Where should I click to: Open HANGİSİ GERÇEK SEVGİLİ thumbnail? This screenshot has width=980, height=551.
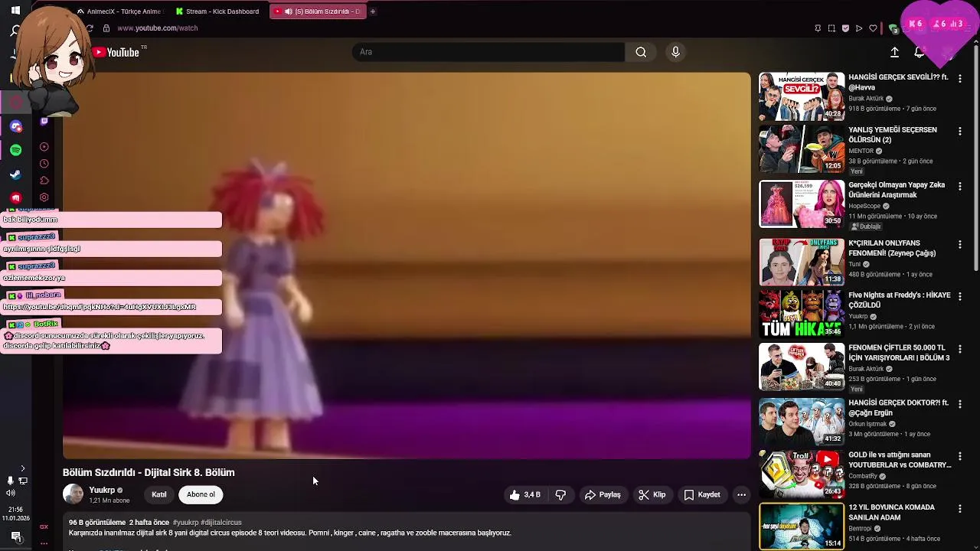tap(802, 96)
